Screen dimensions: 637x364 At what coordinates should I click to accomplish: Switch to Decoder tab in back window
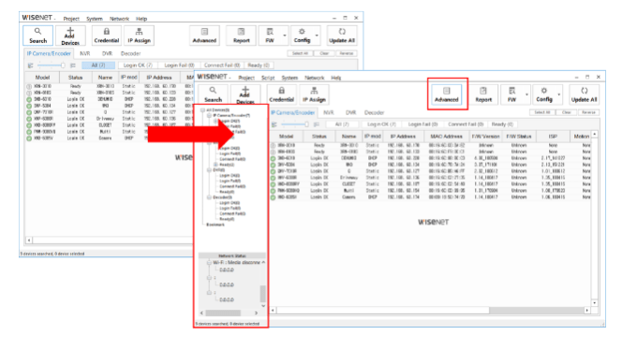pyautogui.click(x=130, y=53)
